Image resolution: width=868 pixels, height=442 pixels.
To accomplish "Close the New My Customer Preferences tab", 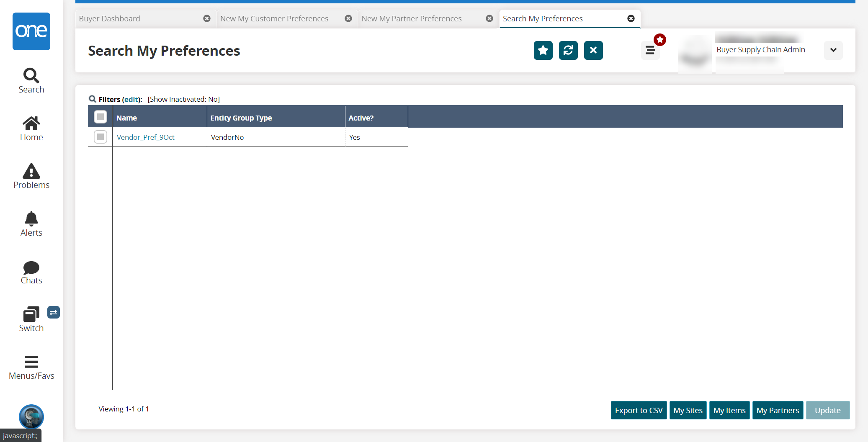I will pyautogui.click(x=348, y=18).
